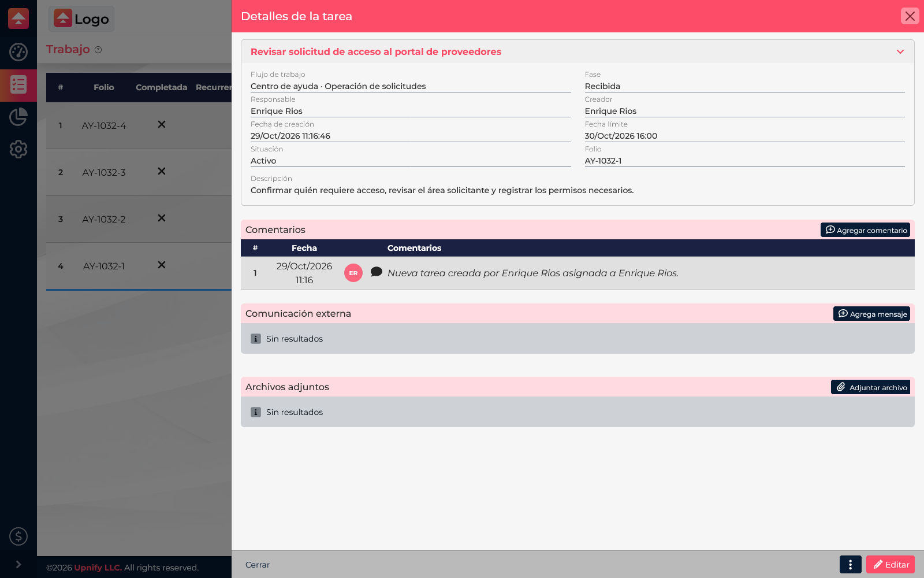
Task: Click Agrega mensaje button
Action: coord(871,314)
